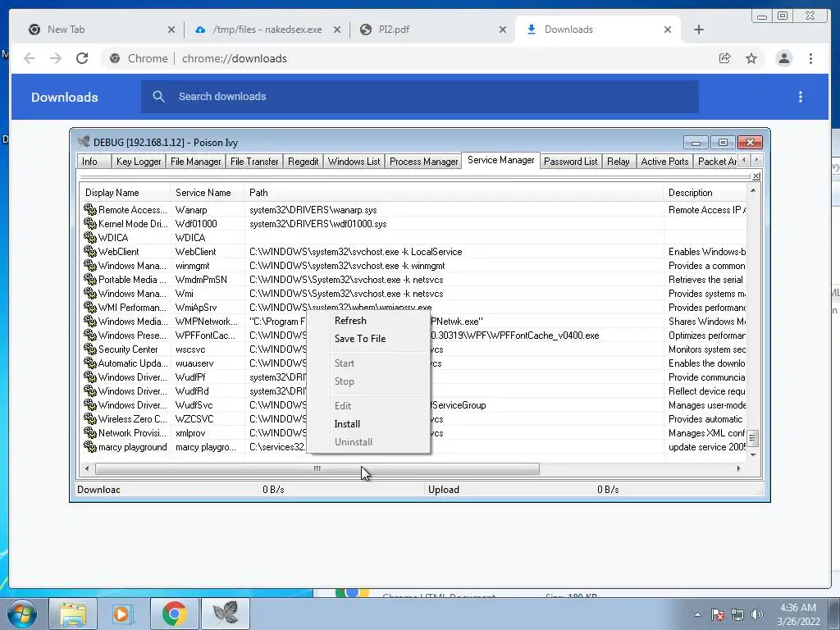Image resolution: width=840 pixels, height=630 pixels.
Task: Open the Active Ports tab
Action: (664, 162)
